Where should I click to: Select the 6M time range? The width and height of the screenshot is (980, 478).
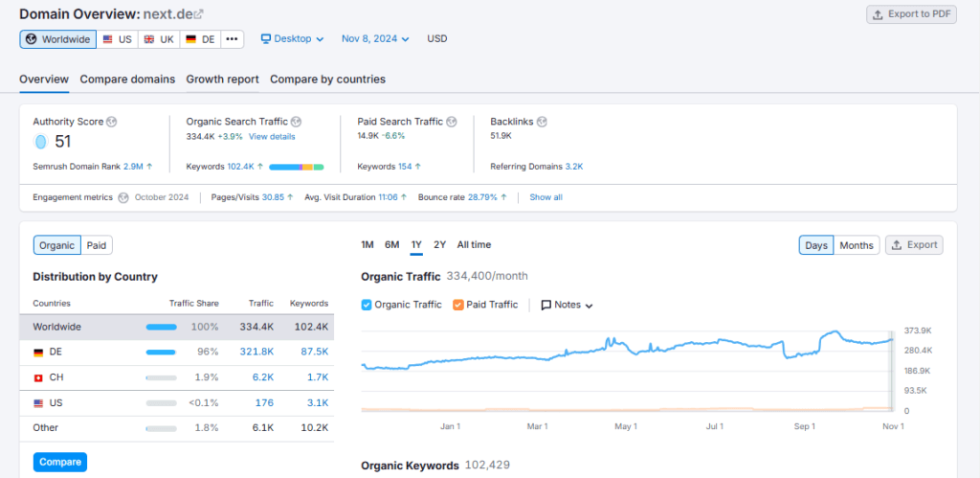pyautogui.click(x=391, y=244)
